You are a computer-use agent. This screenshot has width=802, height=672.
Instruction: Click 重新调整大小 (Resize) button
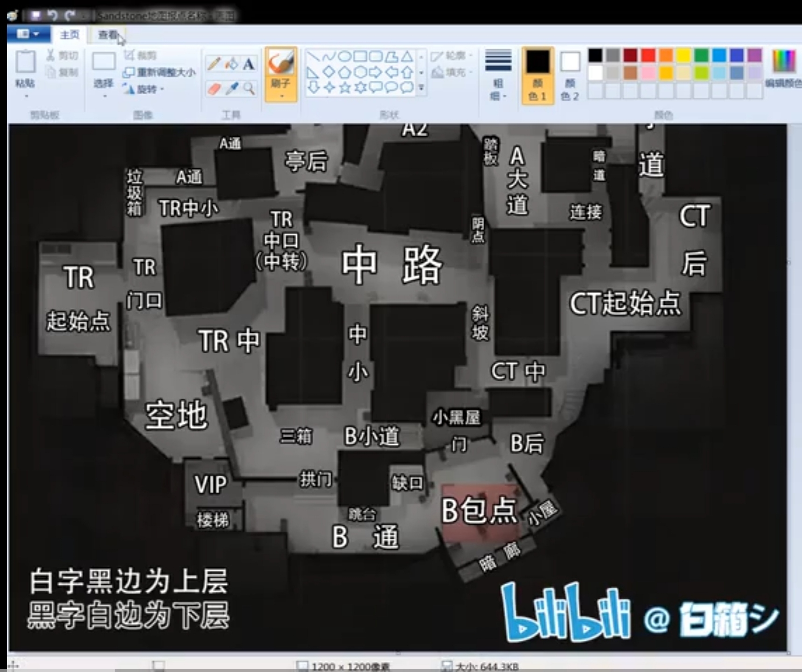[159, 72]
